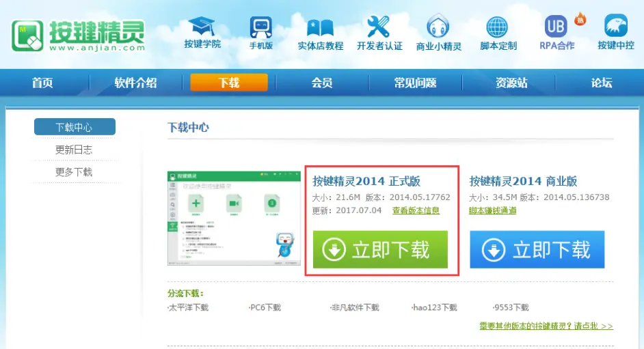Open the 脚本定制 globe icon

click(x=497, y=27)
